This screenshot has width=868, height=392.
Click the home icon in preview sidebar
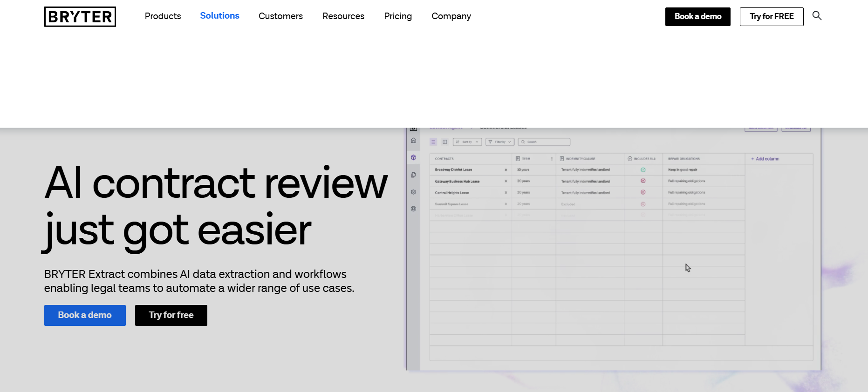coord(413,141)
